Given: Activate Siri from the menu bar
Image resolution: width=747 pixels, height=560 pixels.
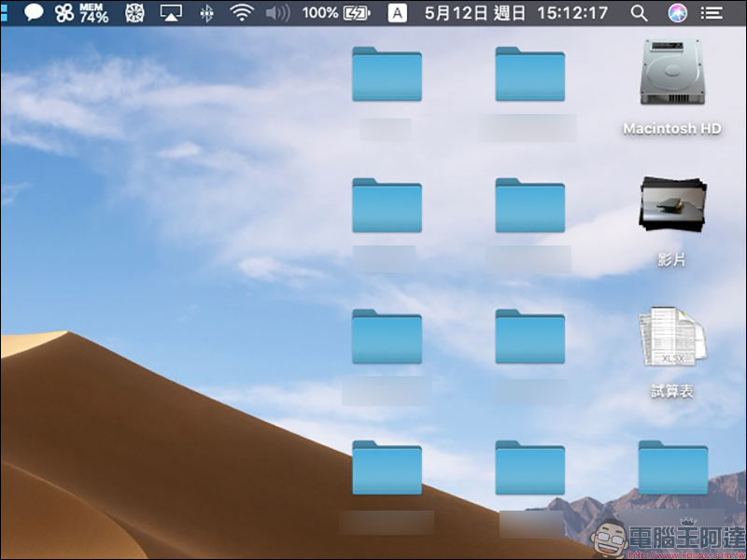Looking at the screenshot, I should (x=677, y=13).
